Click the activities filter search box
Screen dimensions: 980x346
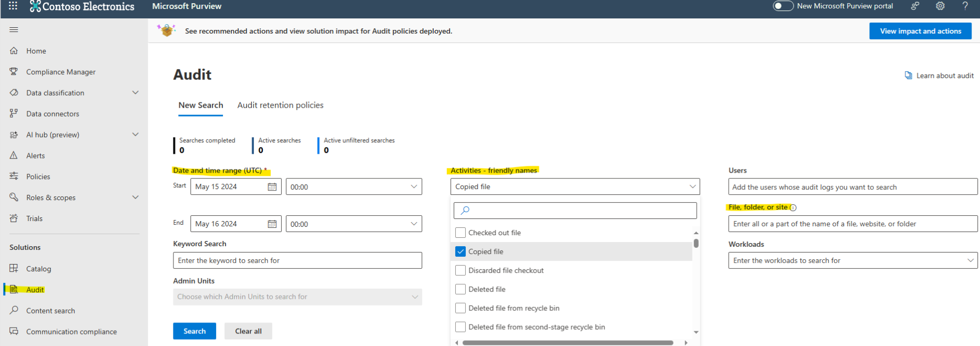pos(575,211)
